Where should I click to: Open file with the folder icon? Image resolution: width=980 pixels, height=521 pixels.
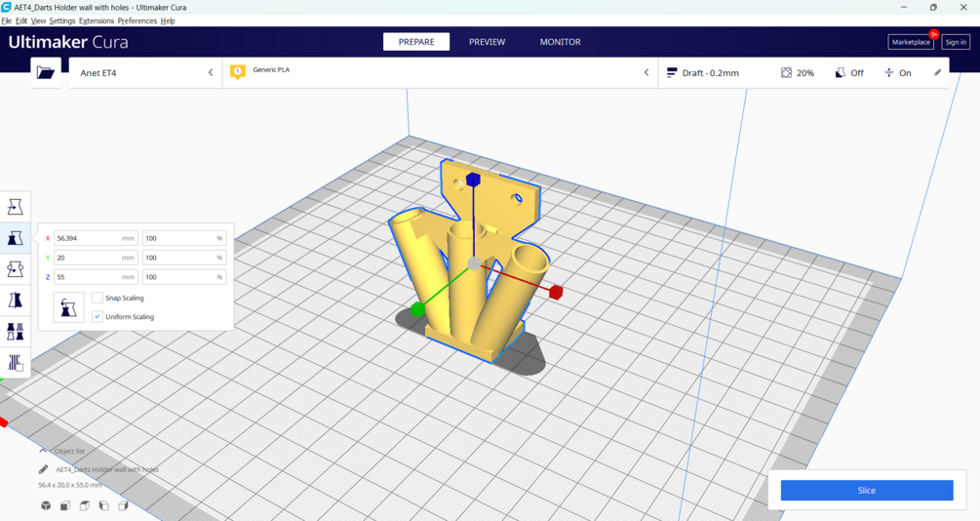pos(46,72)
